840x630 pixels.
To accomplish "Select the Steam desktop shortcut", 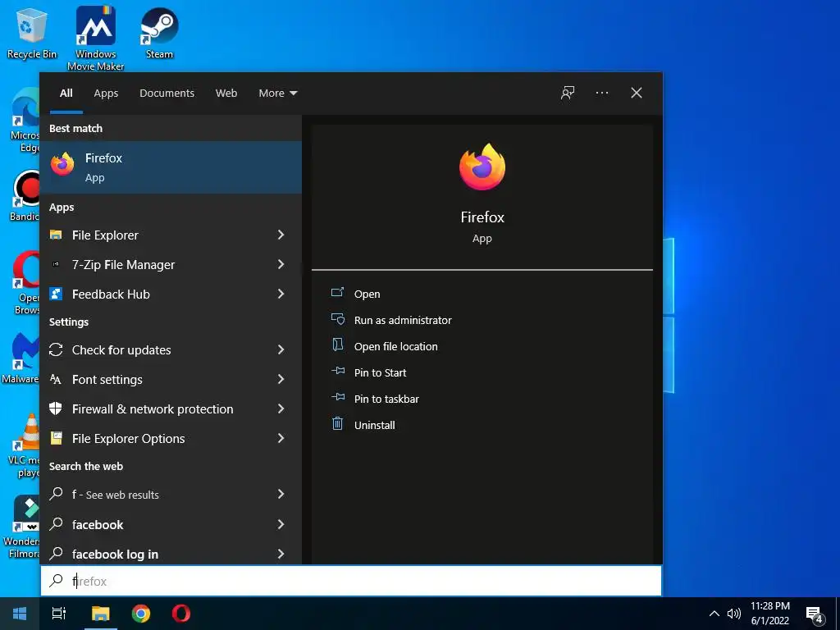I will coord(159,33).
